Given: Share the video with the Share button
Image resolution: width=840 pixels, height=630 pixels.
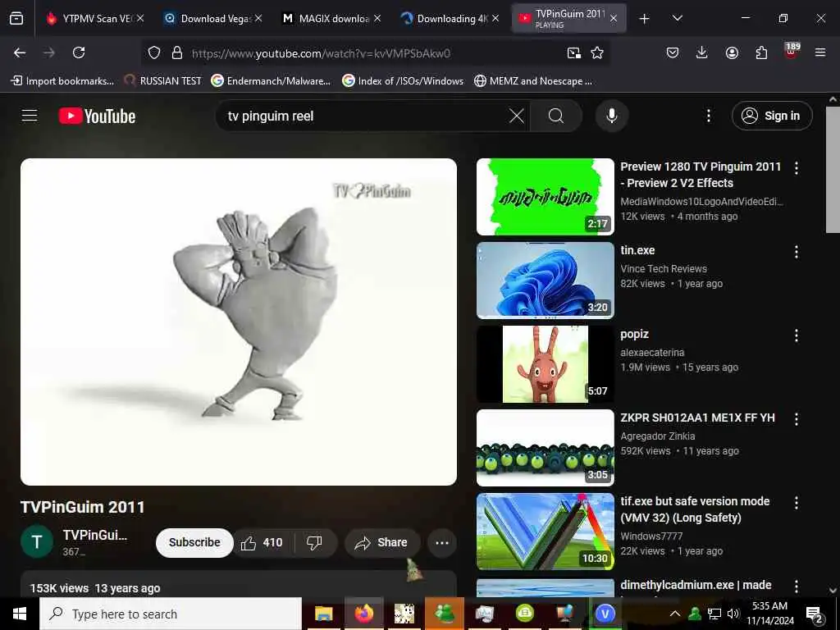Looking at the screenshot, I should [x=381, y=543].
